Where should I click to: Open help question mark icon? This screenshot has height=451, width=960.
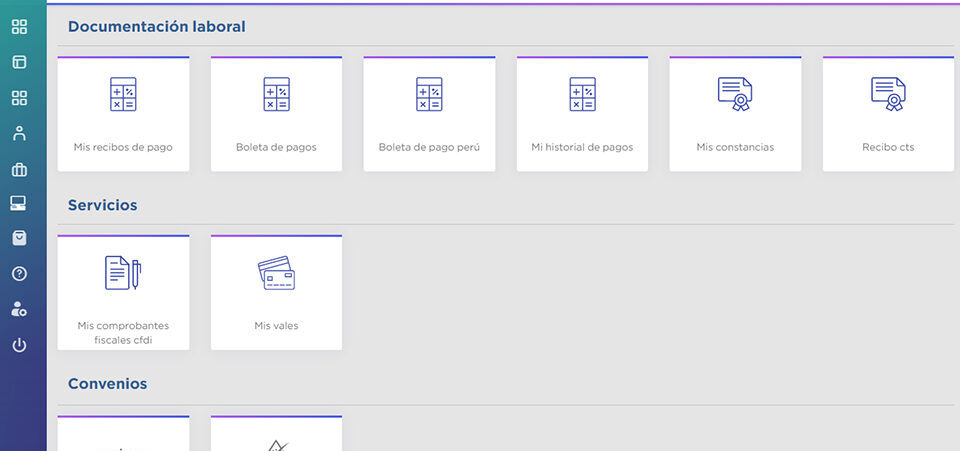[19, 274]
